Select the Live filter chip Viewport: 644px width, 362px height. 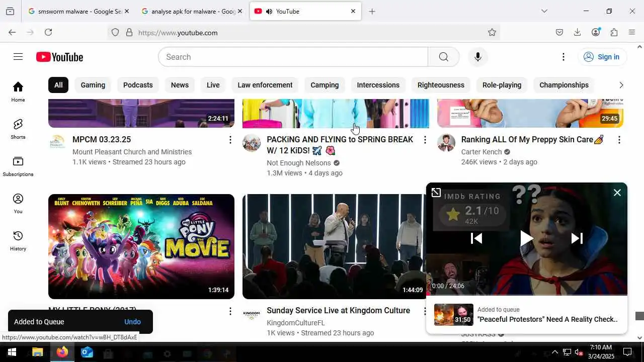tap(213, 85)
